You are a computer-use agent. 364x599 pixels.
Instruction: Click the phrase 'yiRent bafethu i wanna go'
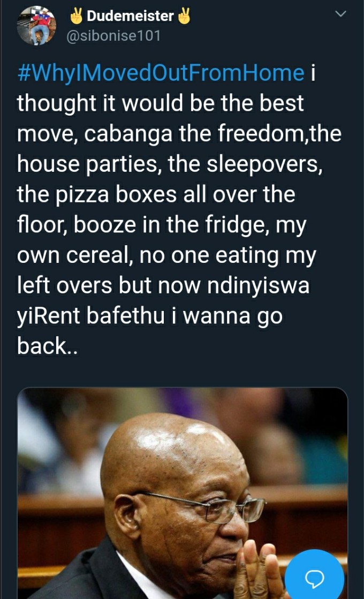(150, 316)
